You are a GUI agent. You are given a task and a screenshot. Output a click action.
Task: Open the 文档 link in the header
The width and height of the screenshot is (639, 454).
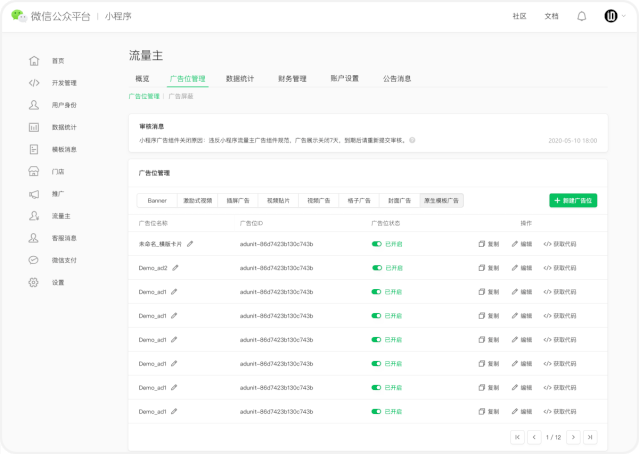[551, 16]
